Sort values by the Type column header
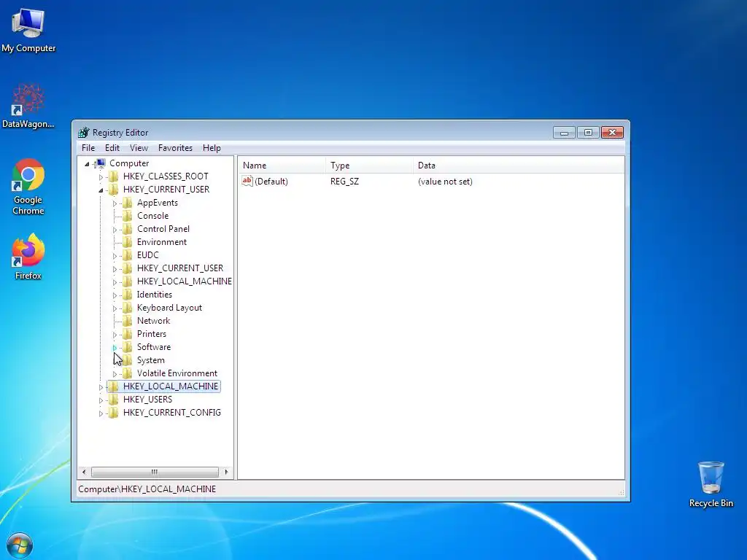The width and height of the screenshot is (747, 560). [x=370, y=166]
